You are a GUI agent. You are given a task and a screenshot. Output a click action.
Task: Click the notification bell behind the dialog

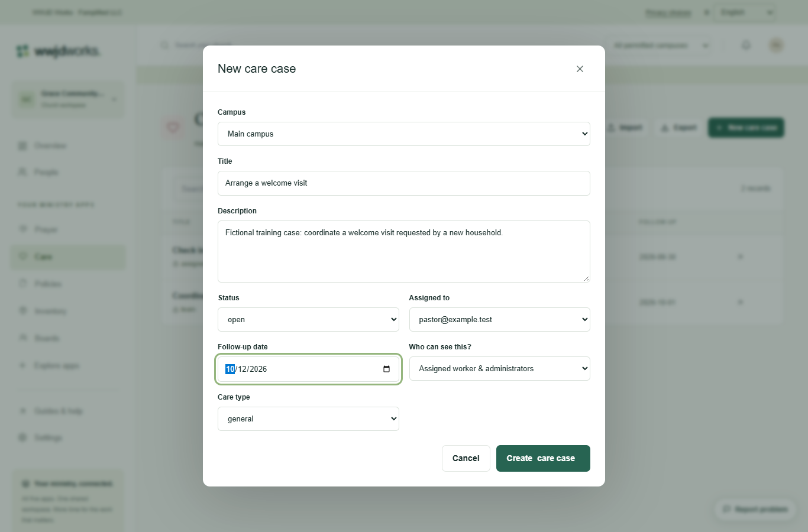[x=746, y=46]
